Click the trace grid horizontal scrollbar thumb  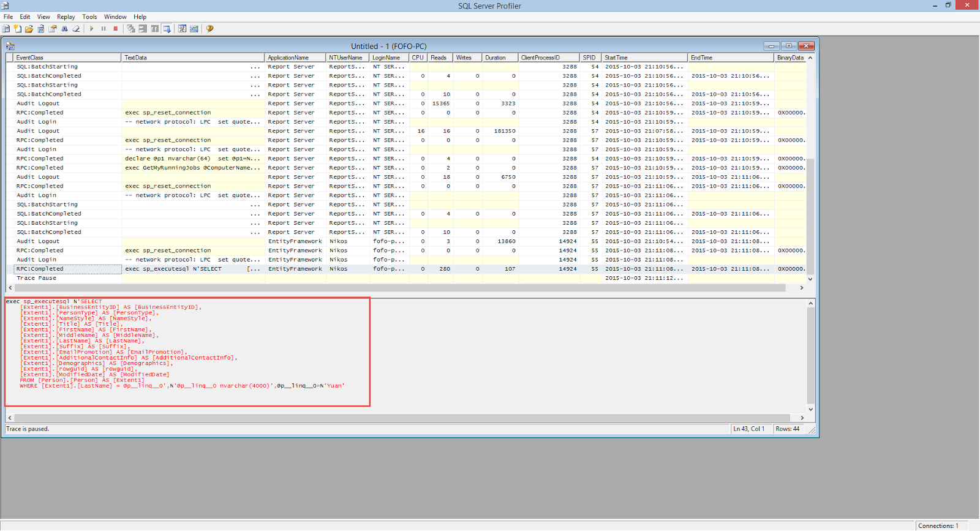tap(401, 288)
